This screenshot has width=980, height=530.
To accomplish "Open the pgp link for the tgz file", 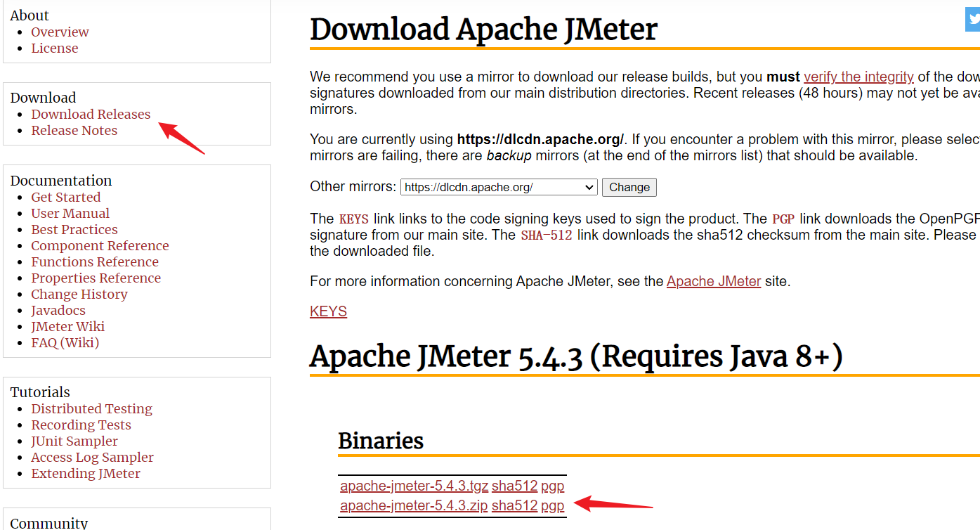I will (552, 486).
